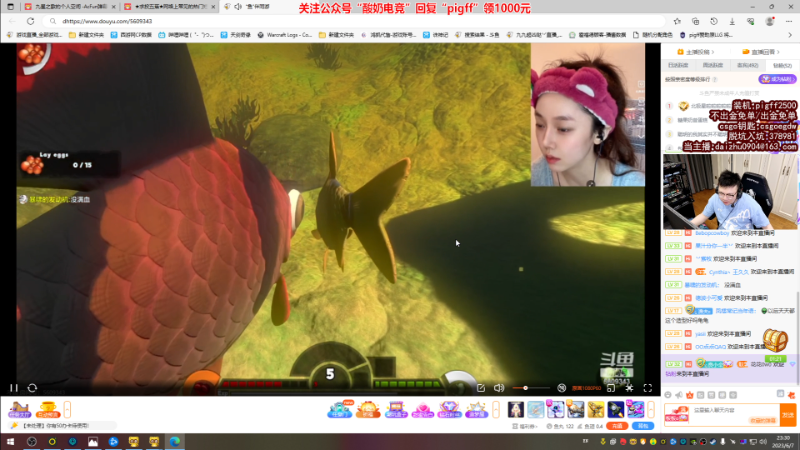Open the ranking help question mark
The height and width of the screenshot is (450, 800).
[715, 80]
